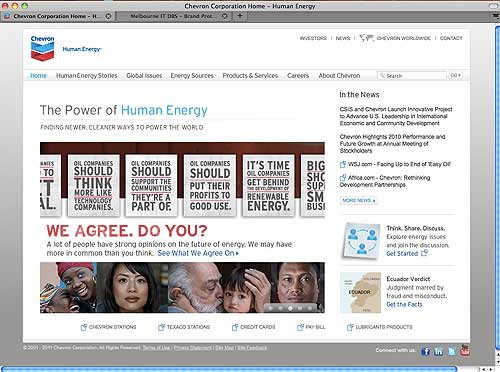The width and height of the screenshot is (500, 372).
Task: Click the Chevron logo
Action: coord(42,48)
